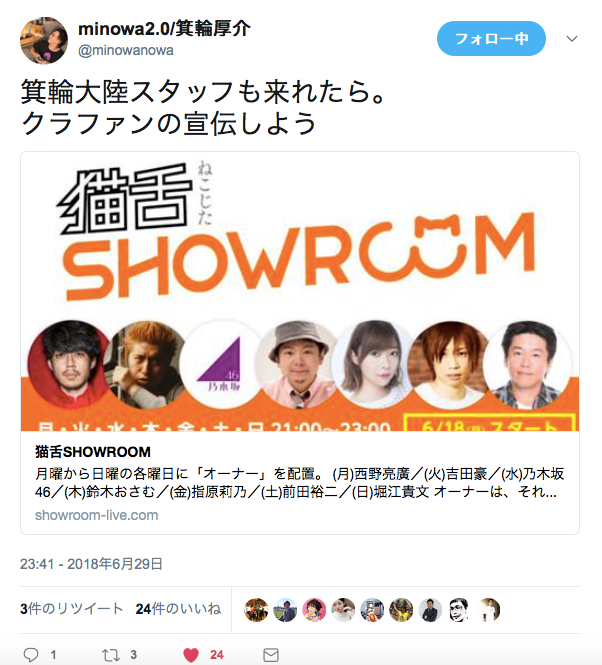Click the first liker avatar in row
Viewport: 602px width, 665px height.
(x=256, y=610)
